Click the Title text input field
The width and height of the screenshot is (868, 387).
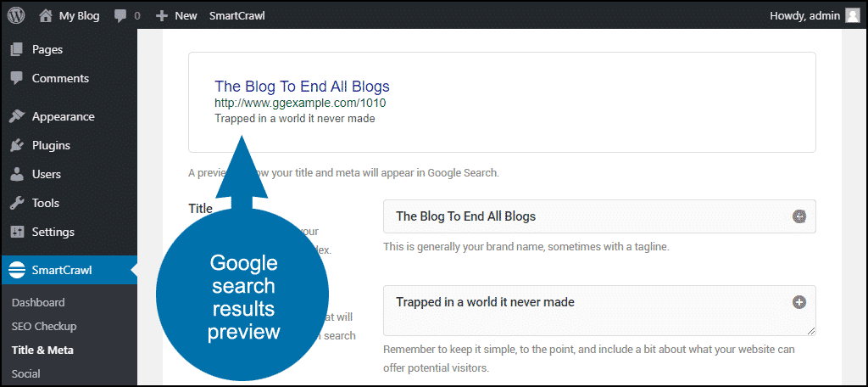point(585,216)
